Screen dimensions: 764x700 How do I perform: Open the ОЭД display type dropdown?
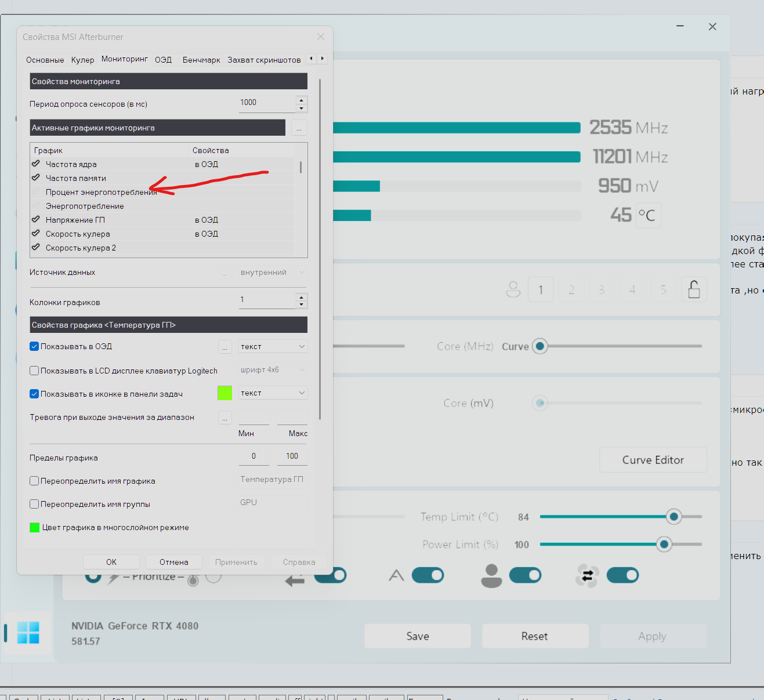(x=273, y=346)
